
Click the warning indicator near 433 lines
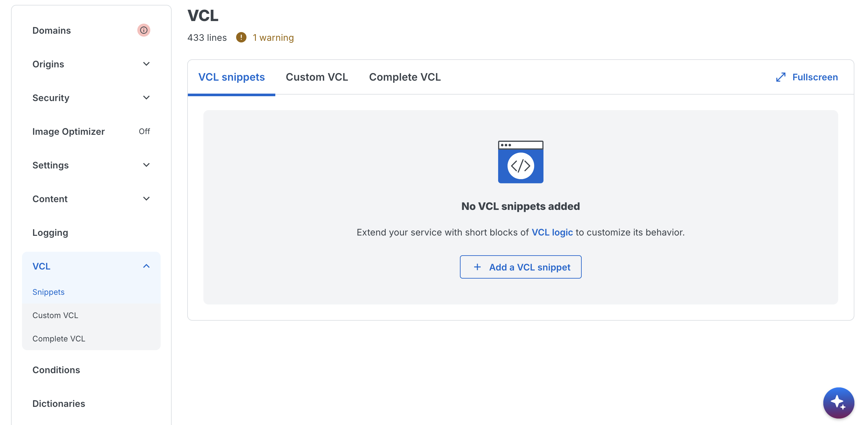tap(242, 37)
